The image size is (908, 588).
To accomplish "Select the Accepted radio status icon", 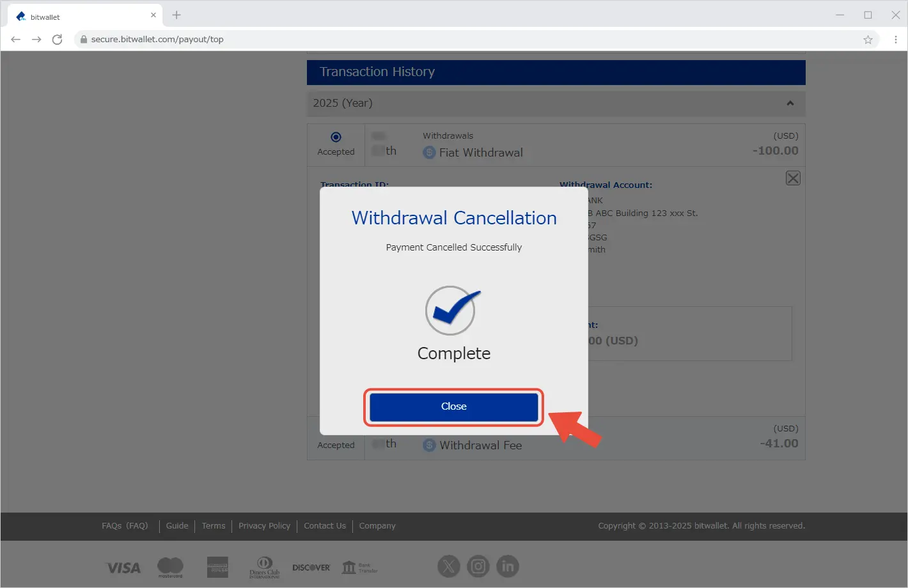I will coord(336,137).
